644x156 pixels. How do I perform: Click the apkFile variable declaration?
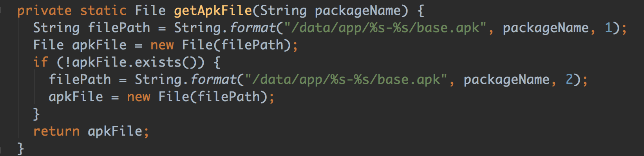tap(99, 45)
